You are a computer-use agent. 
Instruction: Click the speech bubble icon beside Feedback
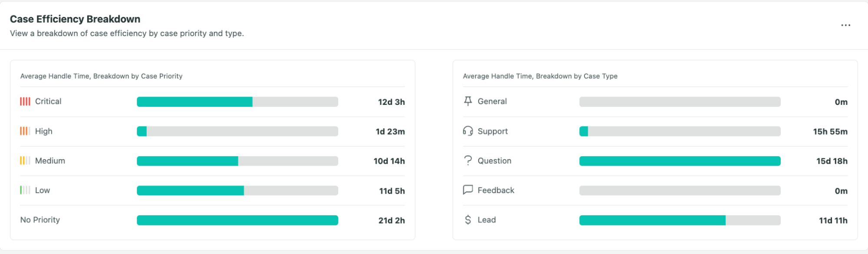tap(468, 190)
